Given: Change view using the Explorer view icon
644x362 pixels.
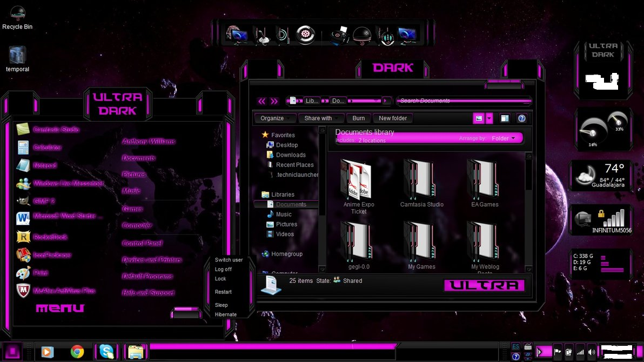Looking at the screenshot, I should 479,118.
